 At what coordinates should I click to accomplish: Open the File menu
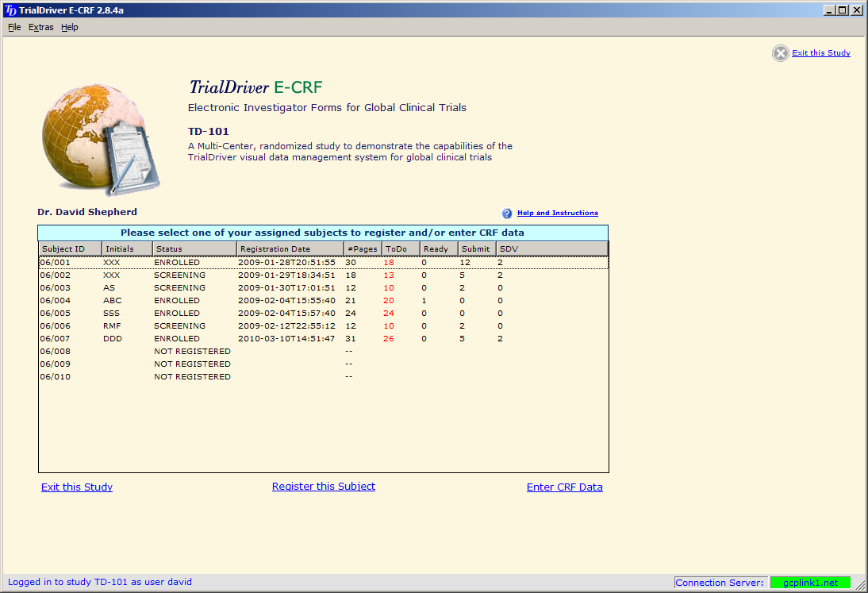[14, 27]
